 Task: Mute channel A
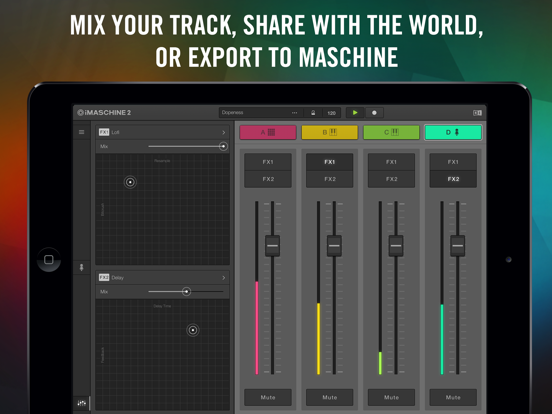(268, 397)
